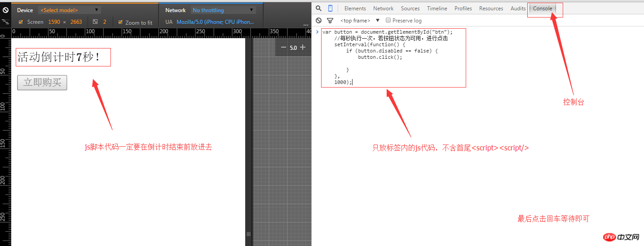
Task: Uncheck the Screen checkbox
Action: [x=21, y=22]
